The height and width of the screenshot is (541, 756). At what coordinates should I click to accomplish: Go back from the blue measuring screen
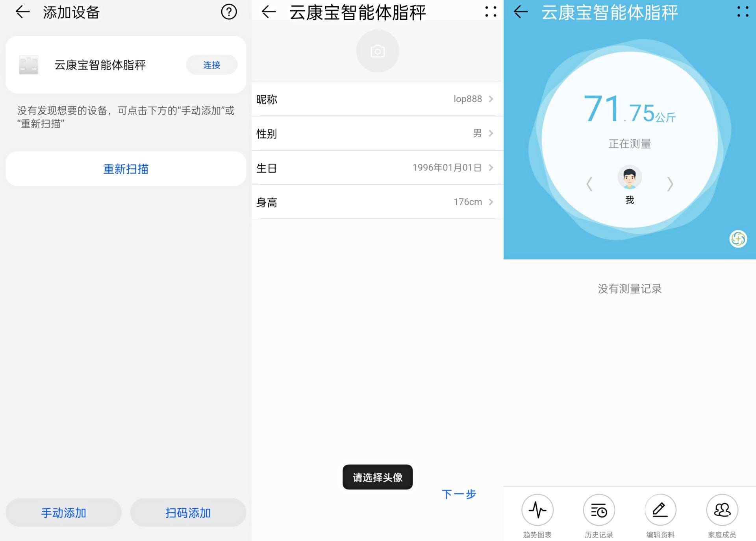(x=521, y=12)
